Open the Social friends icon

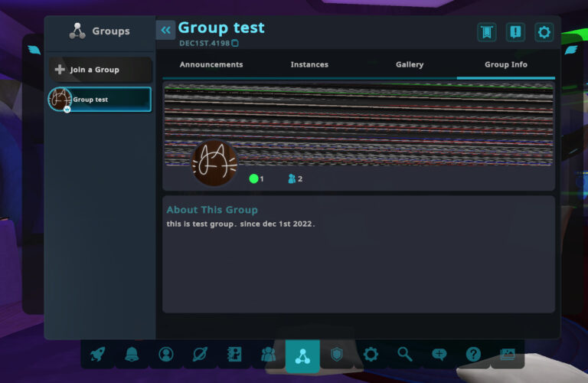[x=268, y=354]
